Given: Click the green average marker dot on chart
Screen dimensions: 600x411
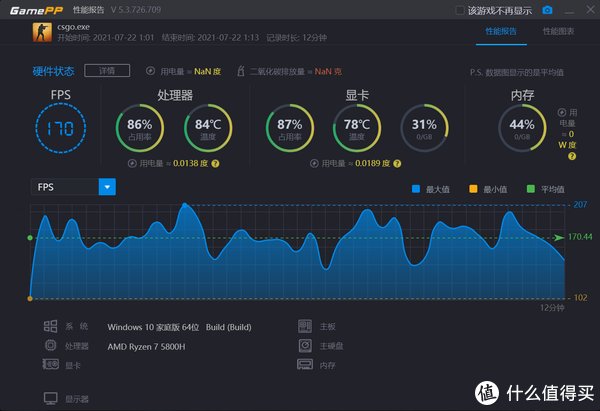Looking at the screenshot, I should coord(30,238).
